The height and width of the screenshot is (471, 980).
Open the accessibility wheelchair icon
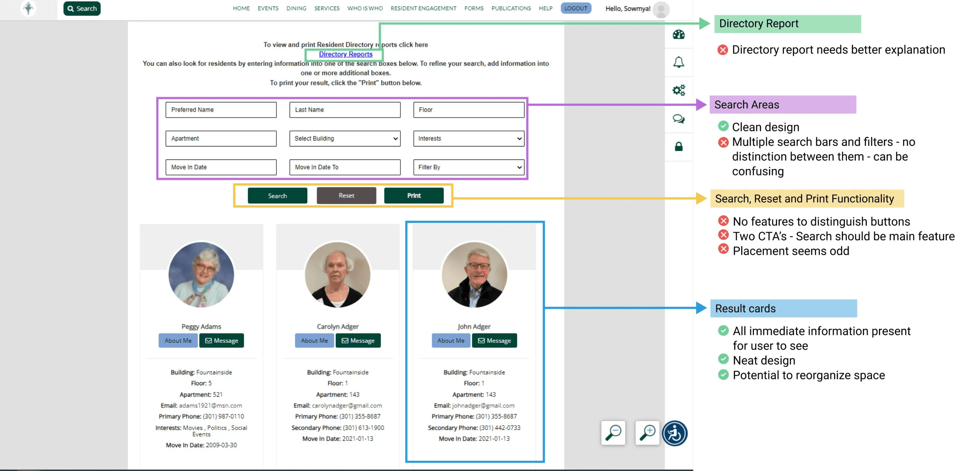(675, 434)
